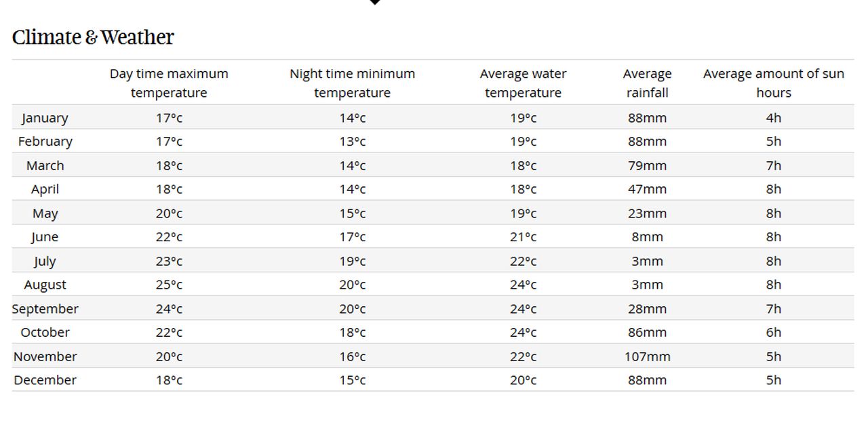Viewport: 868px width, 433px height.
Task: Click the black arrow pointer at top
Action: pos(375,2)
